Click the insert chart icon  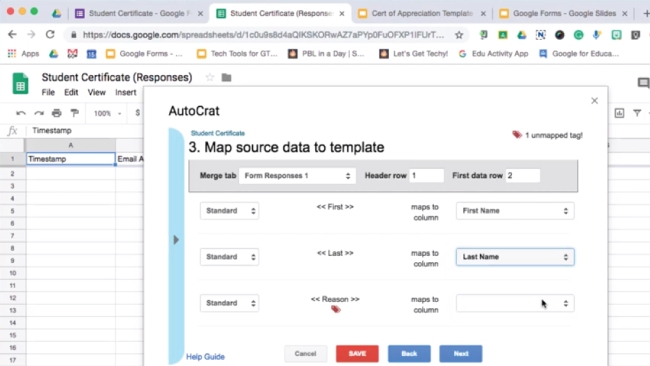pyautogui.click(x=619, y=113)
